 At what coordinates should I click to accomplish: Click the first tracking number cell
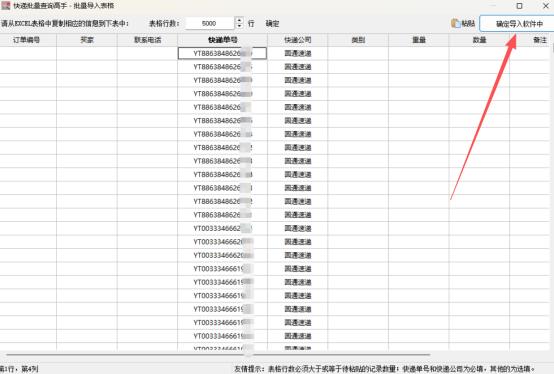pyautogui.click(x=223, y=53)
